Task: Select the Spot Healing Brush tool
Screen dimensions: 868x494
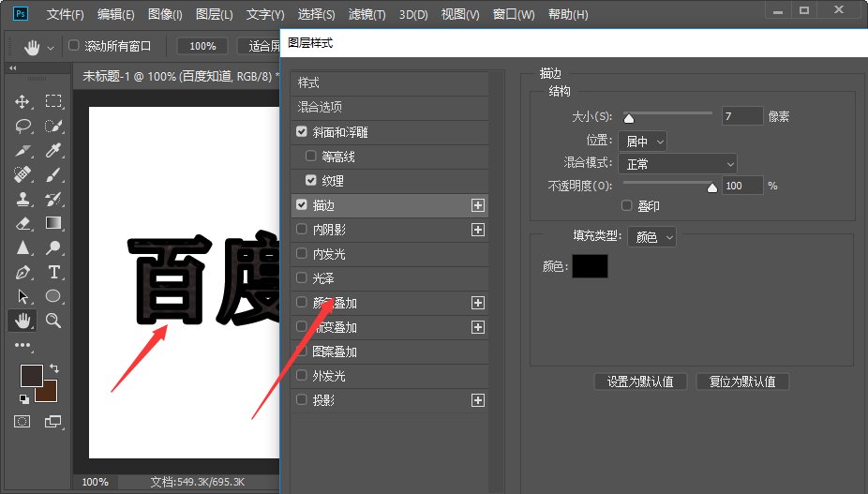Action: click(22, 174)
